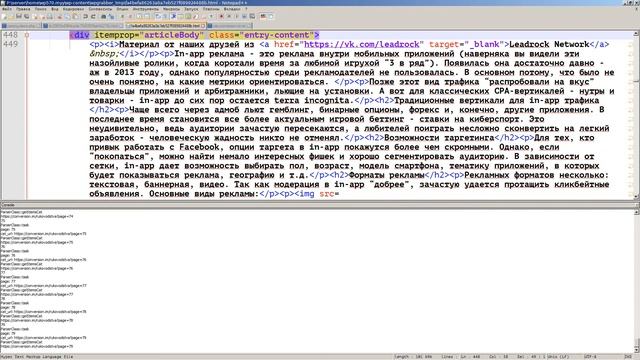Click Hyper Text Markup Language status text
The height and width of the screenshot is (360, 640).
click(x=37, y=357)
